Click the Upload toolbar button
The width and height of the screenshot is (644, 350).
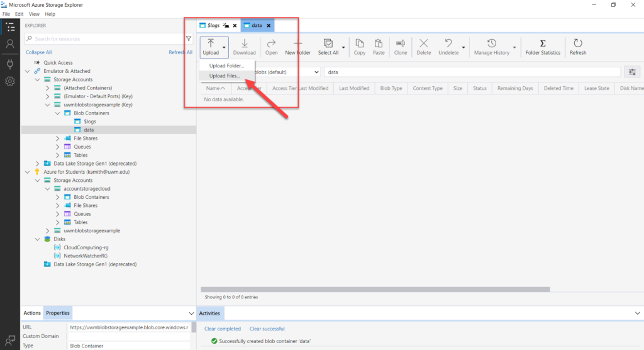[x=211, y=47]
